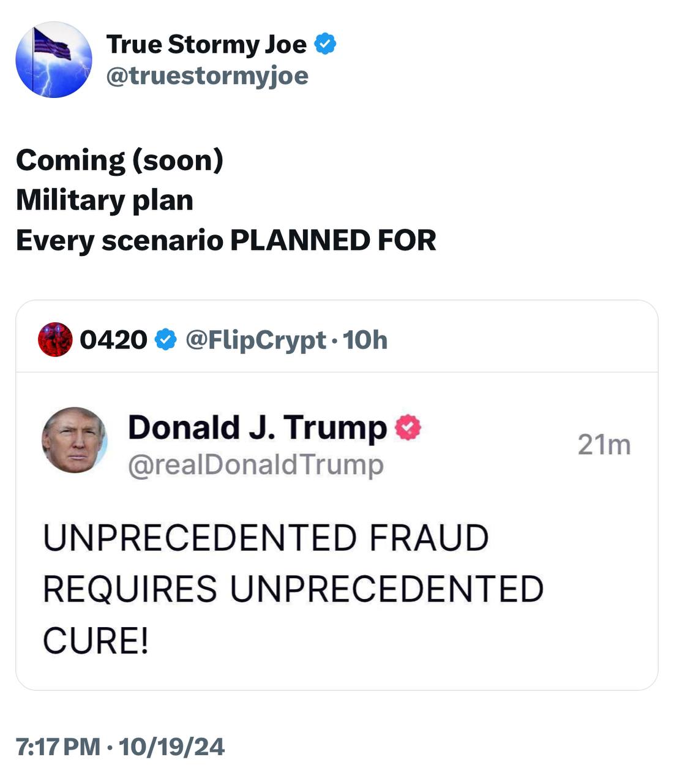674x784 pixels.
Task: Click the Donald J. Trump name text
Action: pyautogui.click(x=257, y=427)
